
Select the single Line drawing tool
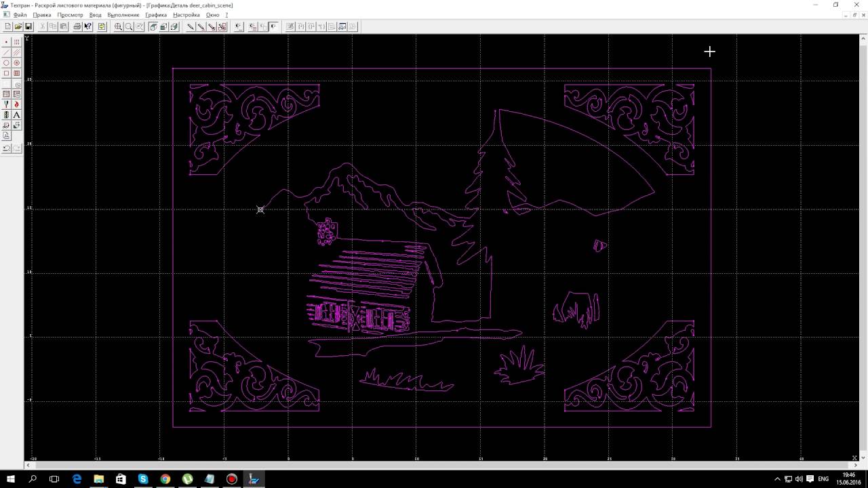7,52
